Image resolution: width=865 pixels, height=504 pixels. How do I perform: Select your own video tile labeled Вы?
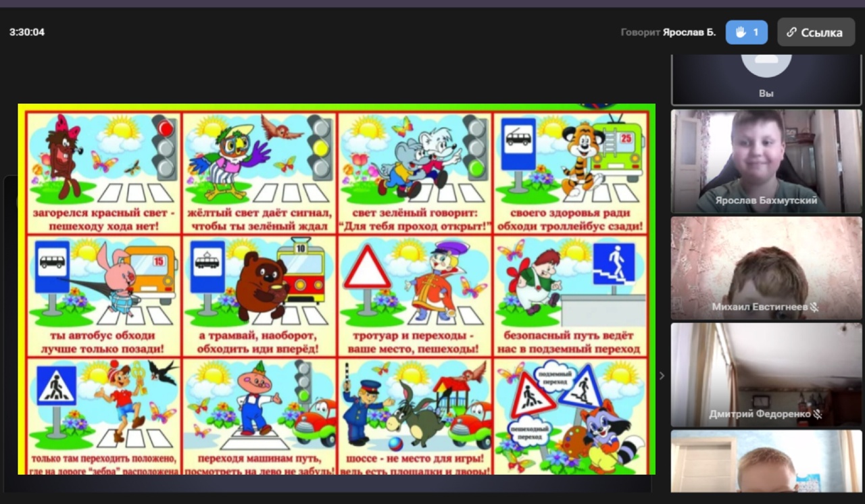pyautogui.click(x=766, y=80)
